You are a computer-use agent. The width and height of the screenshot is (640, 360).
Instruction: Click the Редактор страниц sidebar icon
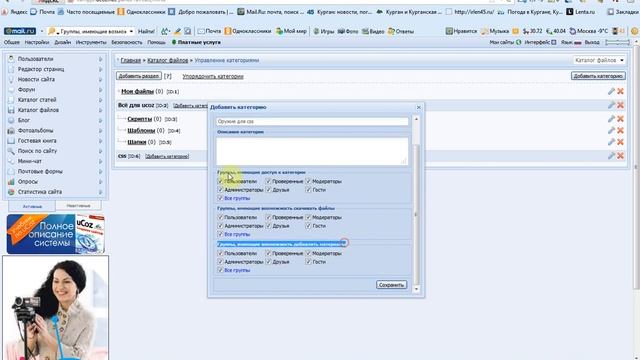click(x=11, y=69)
